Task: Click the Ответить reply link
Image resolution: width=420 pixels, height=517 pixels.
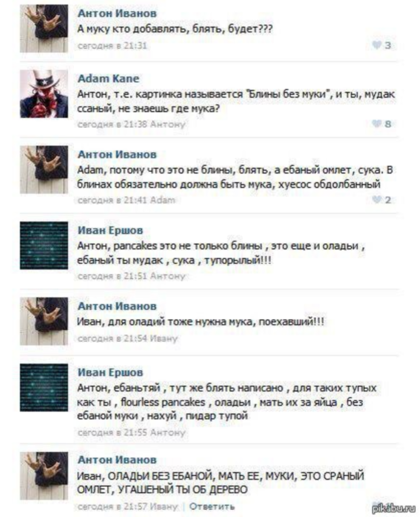Action: pyautogui.click(x=212, y=506)
